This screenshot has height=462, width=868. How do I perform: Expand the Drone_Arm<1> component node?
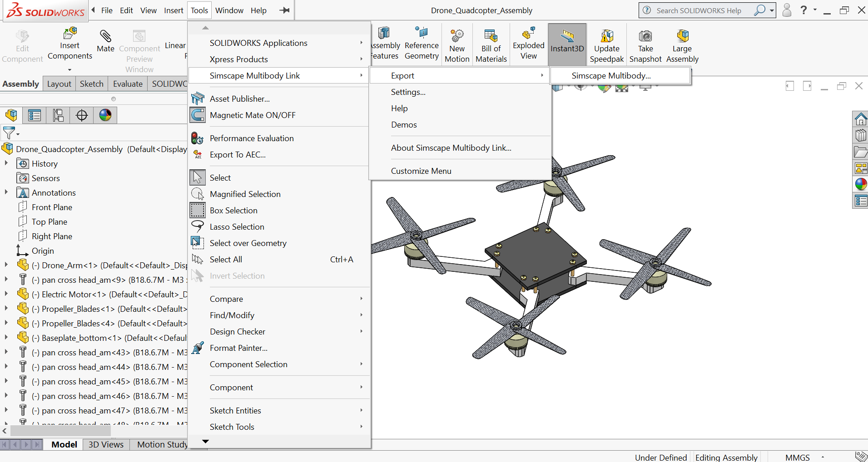point(6,265)
